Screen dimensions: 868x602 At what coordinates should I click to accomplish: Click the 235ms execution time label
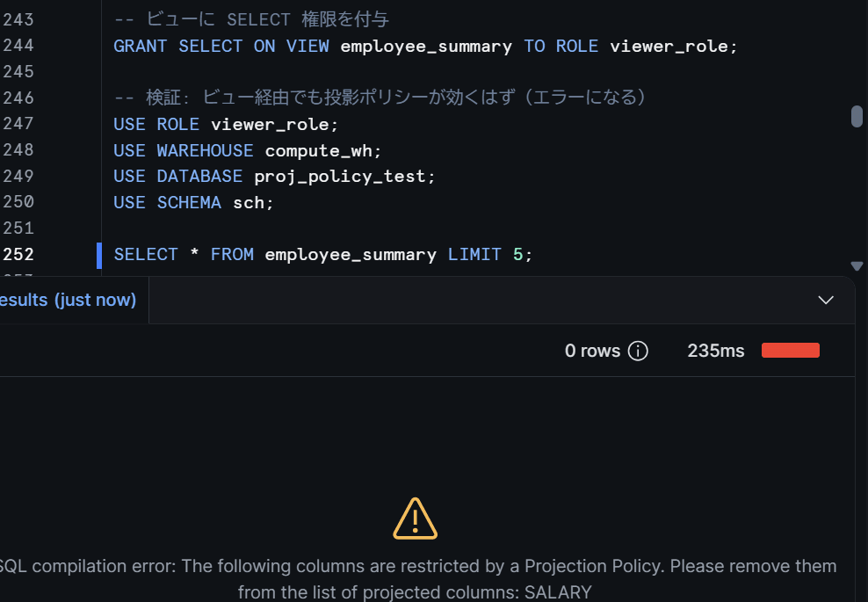tap(716, 351)
